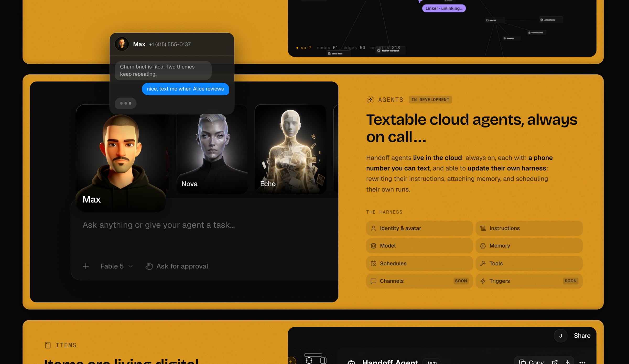Screen dimensions: 629x364
Task: Click the Linker unlinking purple label
Action: click(444, 8)
